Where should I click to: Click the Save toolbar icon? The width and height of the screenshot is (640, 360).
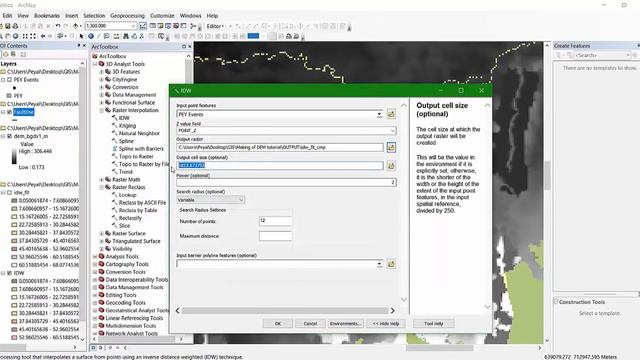8,26
